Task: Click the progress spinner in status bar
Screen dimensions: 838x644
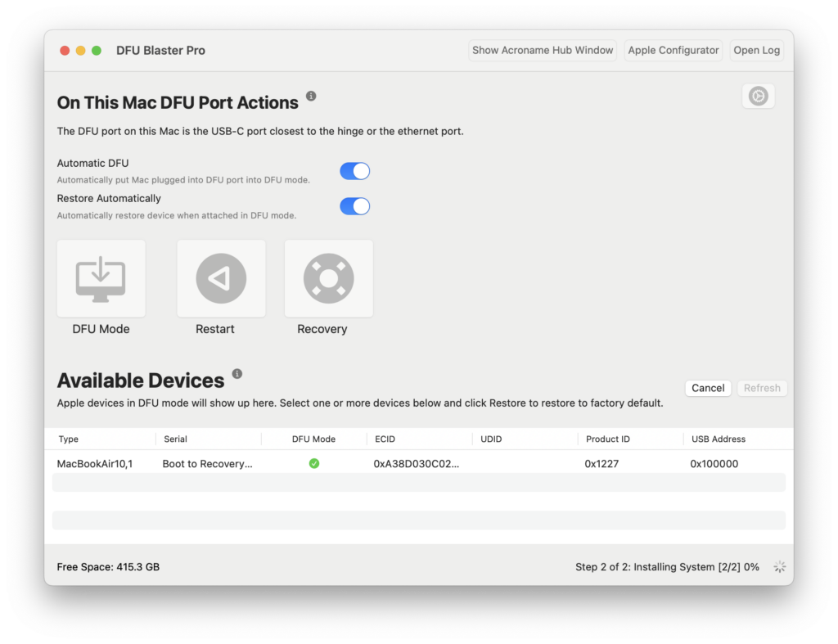Action: click(x=780, y=567)
